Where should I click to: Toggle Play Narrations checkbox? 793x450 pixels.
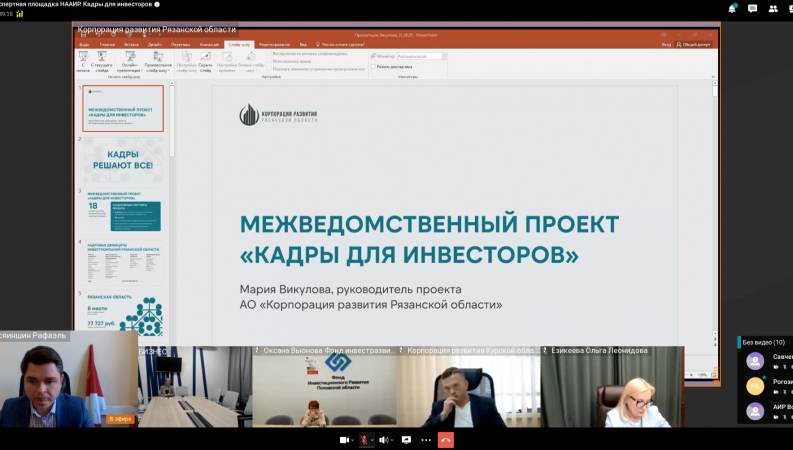click(269, 54)
